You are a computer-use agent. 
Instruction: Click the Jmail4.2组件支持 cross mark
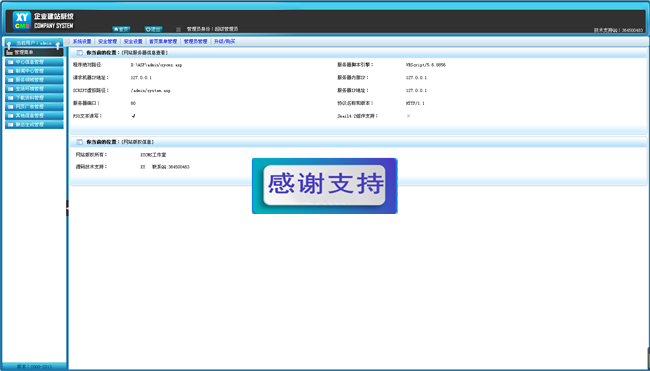pyautogui.click(x=408, y=116)
